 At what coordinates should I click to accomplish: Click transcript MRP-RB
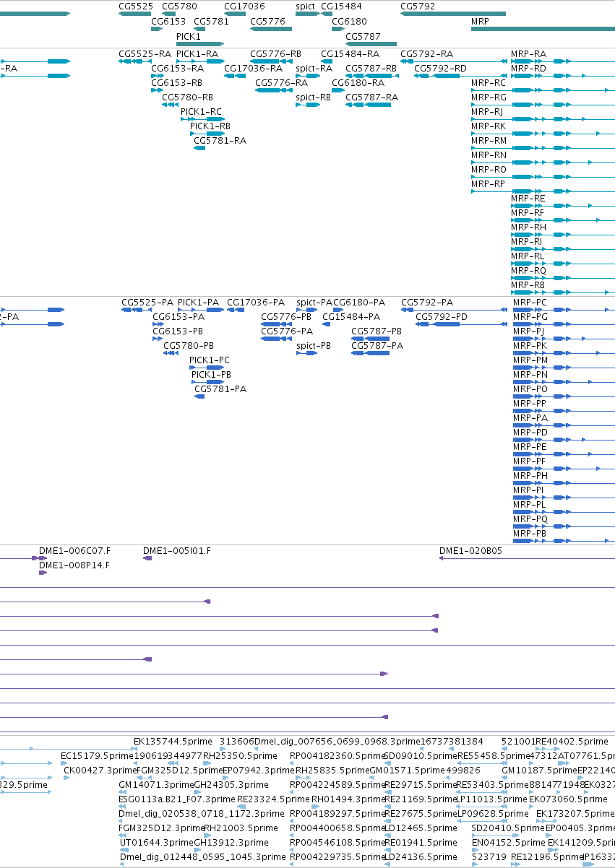pos(528,285)
